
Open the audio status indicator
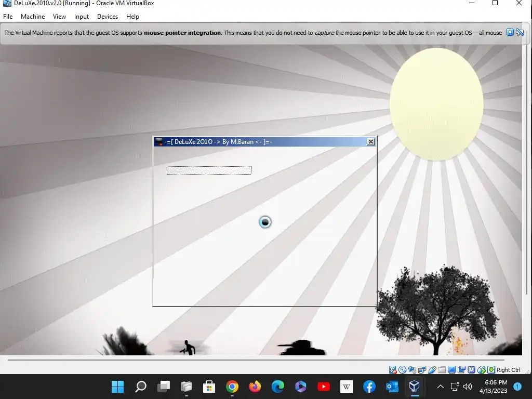click(412, 370)
